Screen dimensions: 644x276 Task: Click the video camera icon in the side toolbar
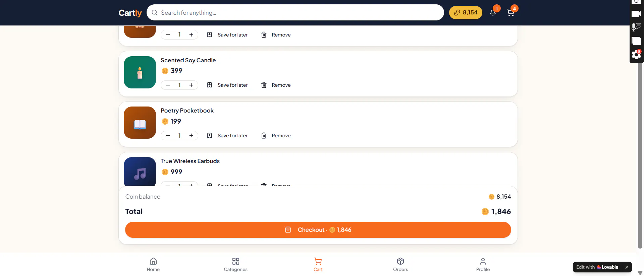(x=636, y=14)
